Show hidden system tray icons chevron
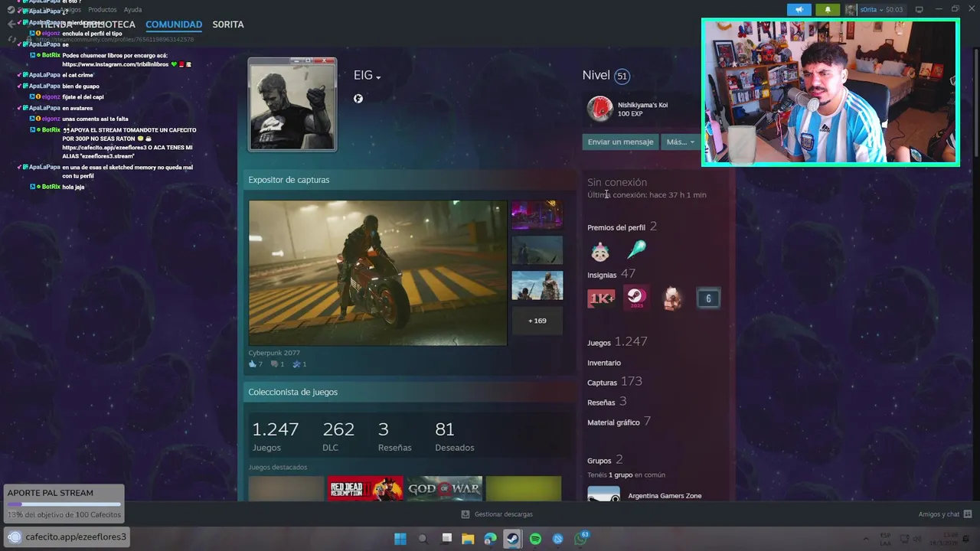Image resolution: width=980 pixels, height=551 pixels. pos(866,539)
